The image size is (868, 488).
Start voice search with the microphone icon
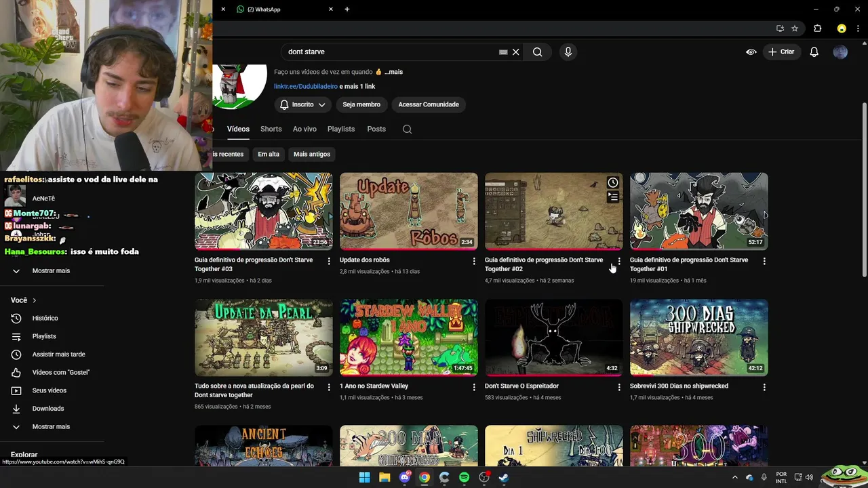point(568,52)
